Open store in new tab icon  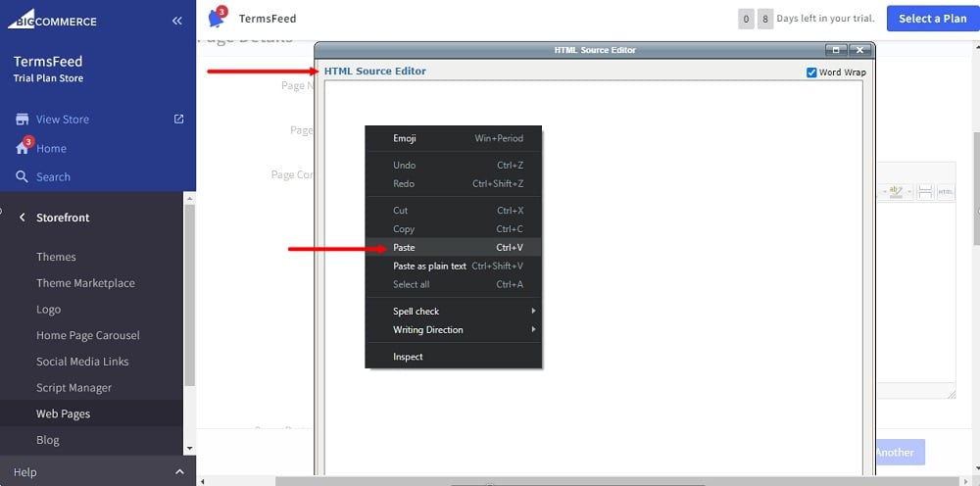[x=178, y=119]
